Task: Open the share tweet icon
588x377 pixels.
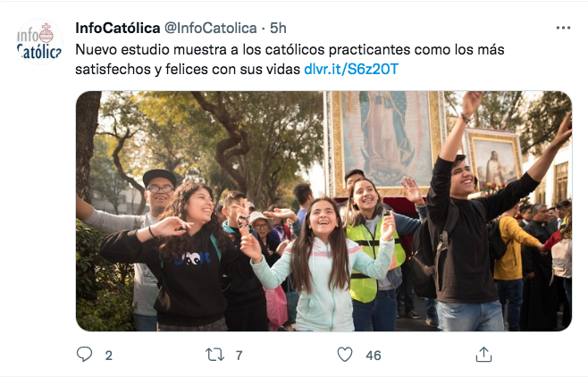Action: (x=483, y=354)
